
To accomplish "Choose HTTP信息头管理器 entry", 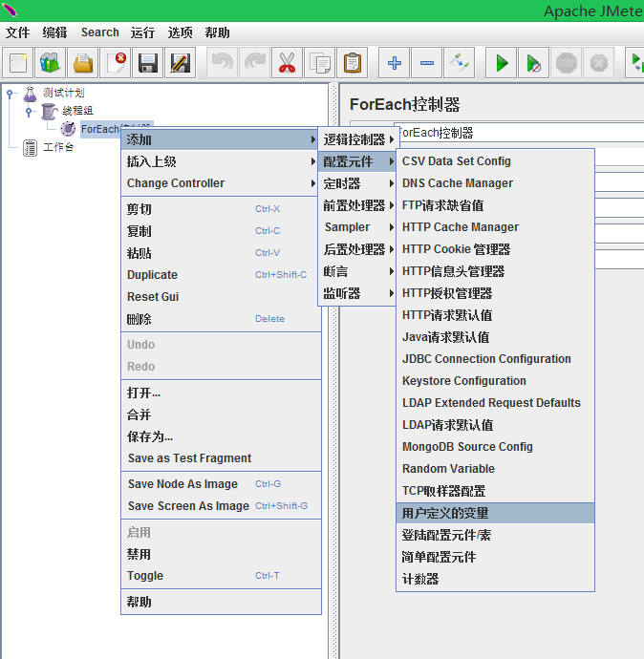I will [x=495, y=271].
